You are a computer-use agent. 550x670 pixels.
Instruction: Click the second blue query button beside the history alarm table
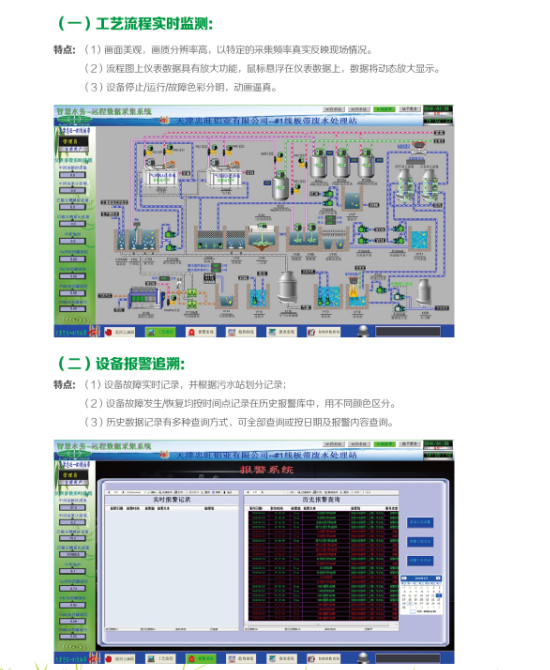pyautogui.click(x=420, y=541)
